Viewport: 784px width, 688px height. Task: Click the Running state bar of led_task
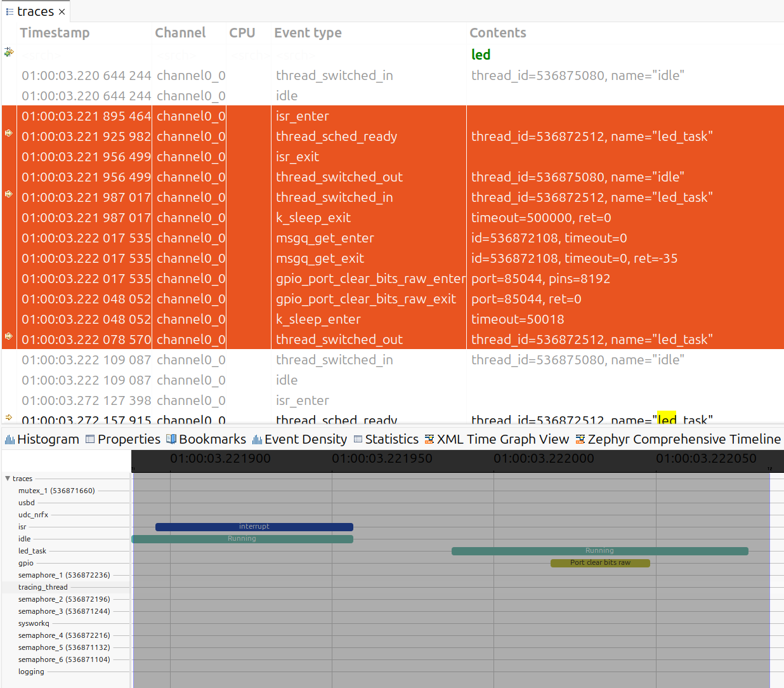pyautogui.click(x=599, y=551)
